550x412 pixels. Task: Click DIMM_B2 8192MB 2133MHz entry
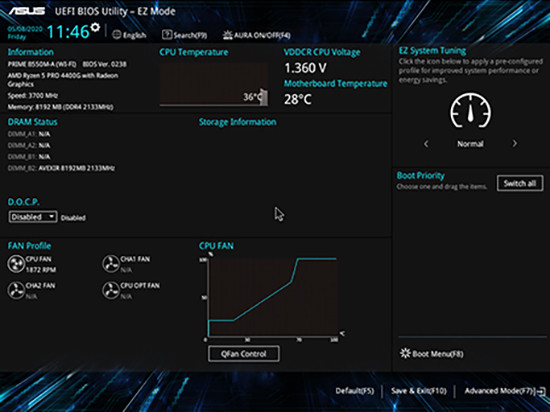[x=61, y=168]
